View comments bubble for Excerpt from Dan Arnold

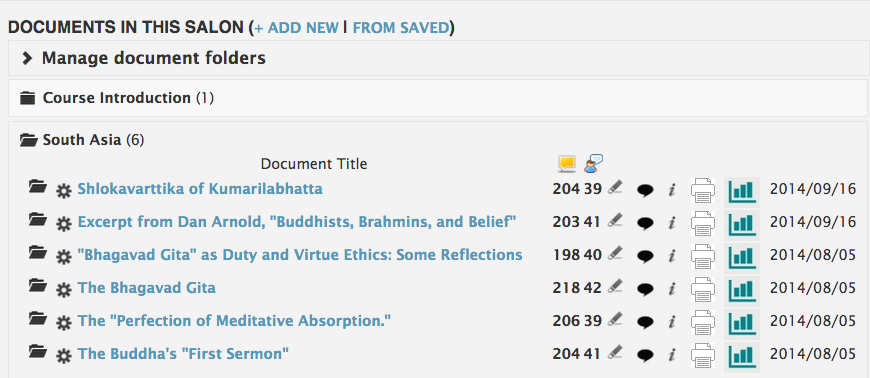645,224
